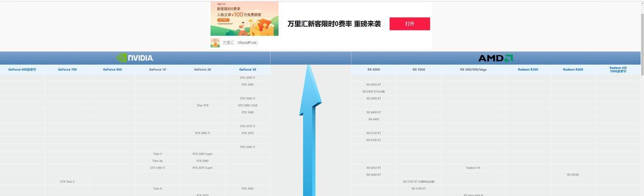
Task: Click the 万里汇（WorldFirst）advertiser name
Action: pyautogui.click(x=241, y=43)
